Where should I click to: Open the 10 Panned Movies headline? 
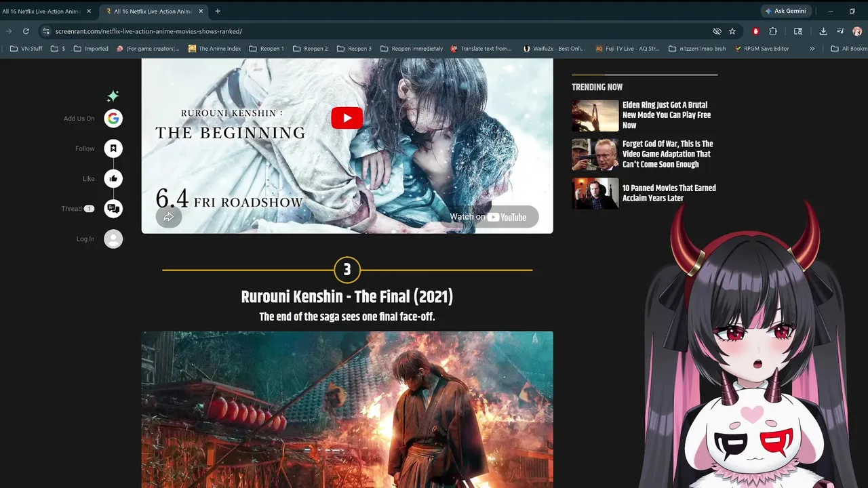pos(669,193)
